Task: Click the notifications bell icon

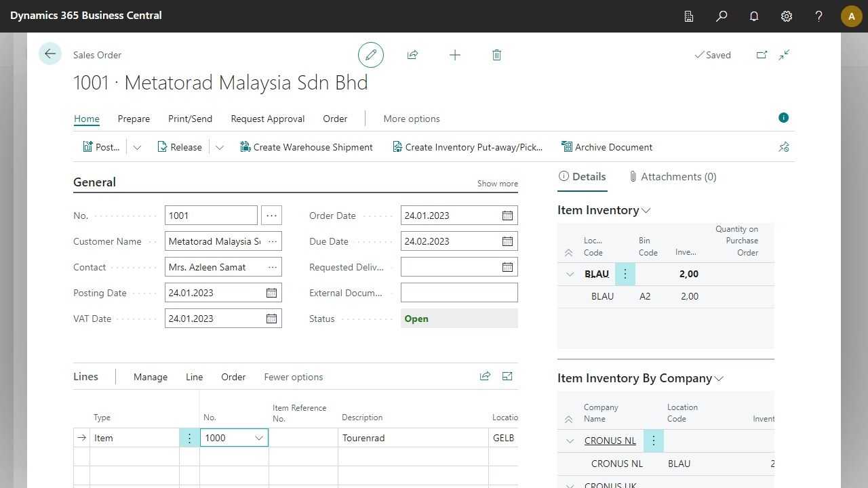Action: tap(753, 16)
